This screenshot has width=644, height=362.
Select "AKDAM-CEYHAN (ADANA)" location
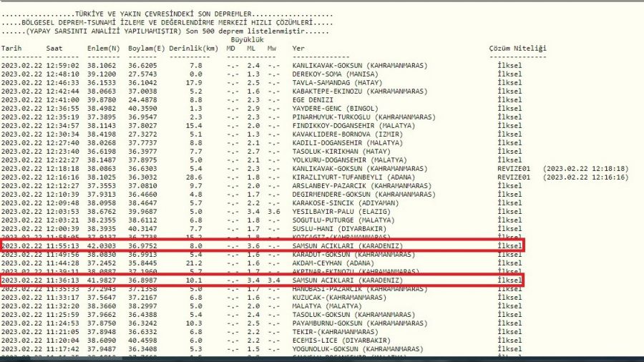coord(333,263)
